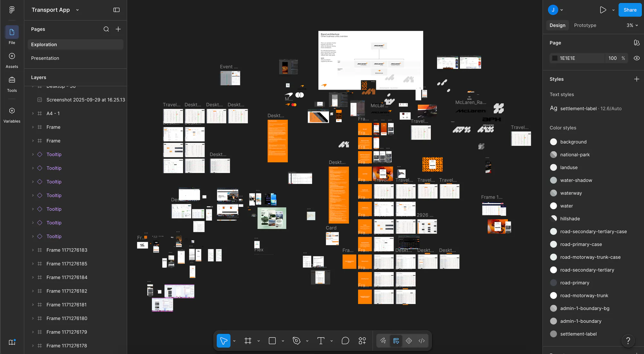The image size is (644, 354).
Task: Open the Assets panel
Action: 12,61
